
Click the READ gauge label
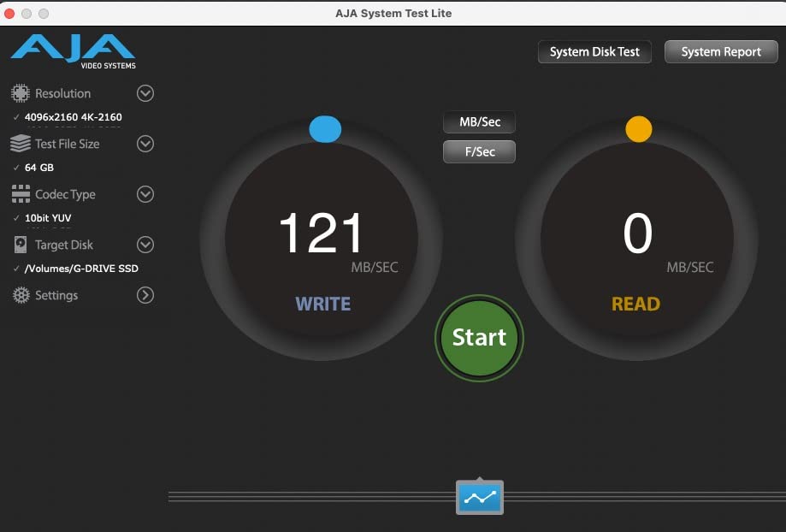pyautogui.click(x=635, y=304)
